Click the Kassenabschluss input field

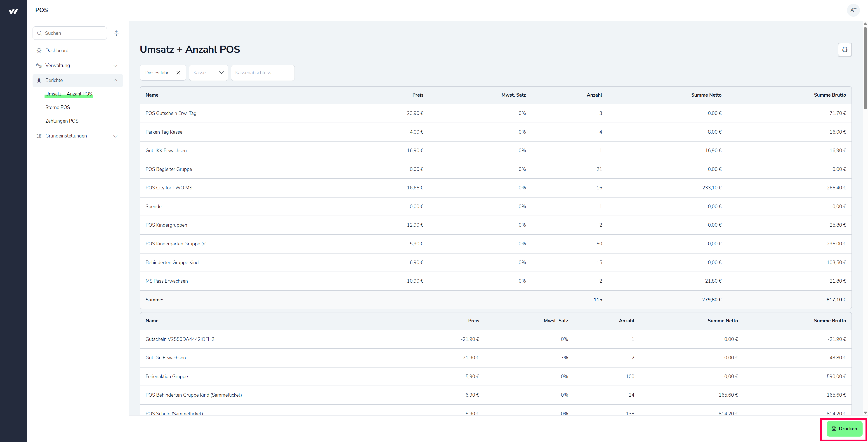[262, 73]
